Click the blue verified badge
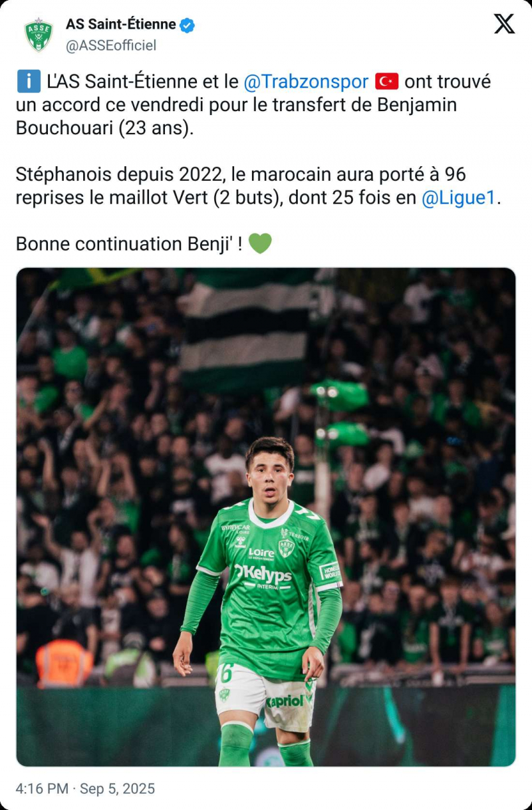532x810 pixels. pyautogui.click(x=188, y=25)
